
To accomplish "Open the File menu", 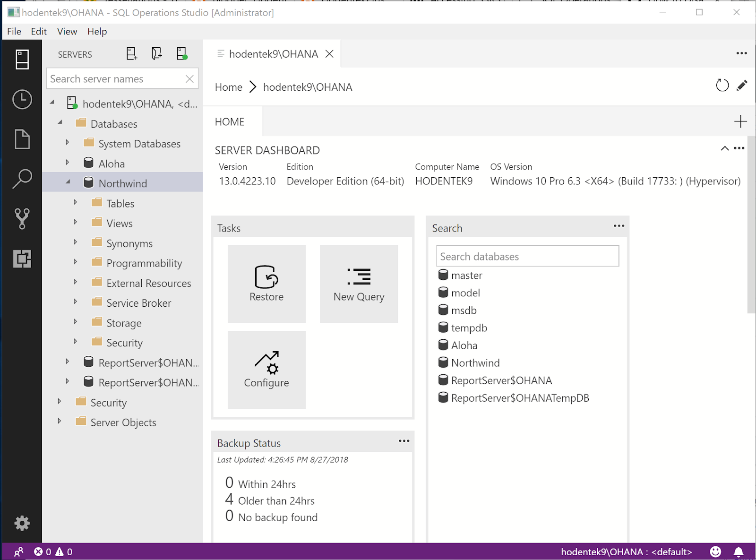I will (x=14, y=31).
